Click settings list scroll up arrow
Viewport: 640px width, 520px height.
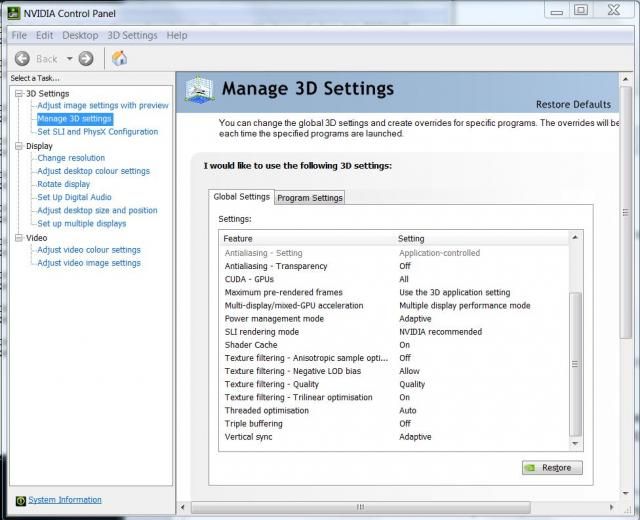575,237
